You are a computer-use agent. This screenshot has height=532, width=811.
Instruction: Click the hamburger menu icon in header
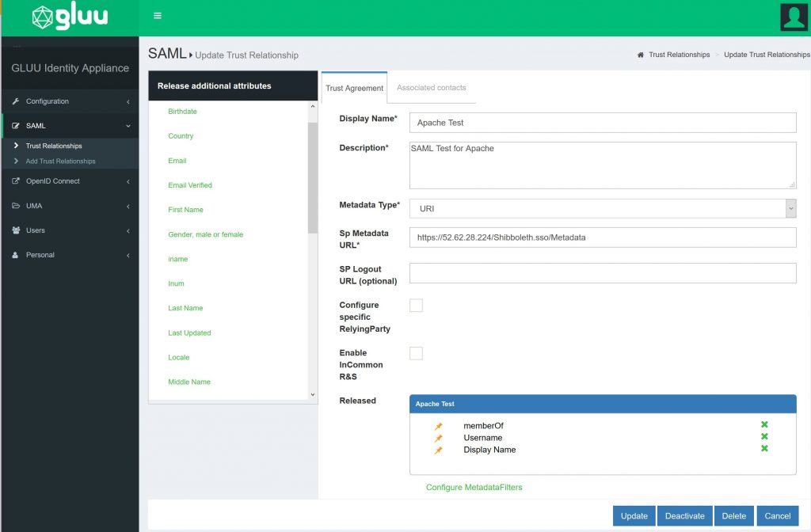(158, 16)
